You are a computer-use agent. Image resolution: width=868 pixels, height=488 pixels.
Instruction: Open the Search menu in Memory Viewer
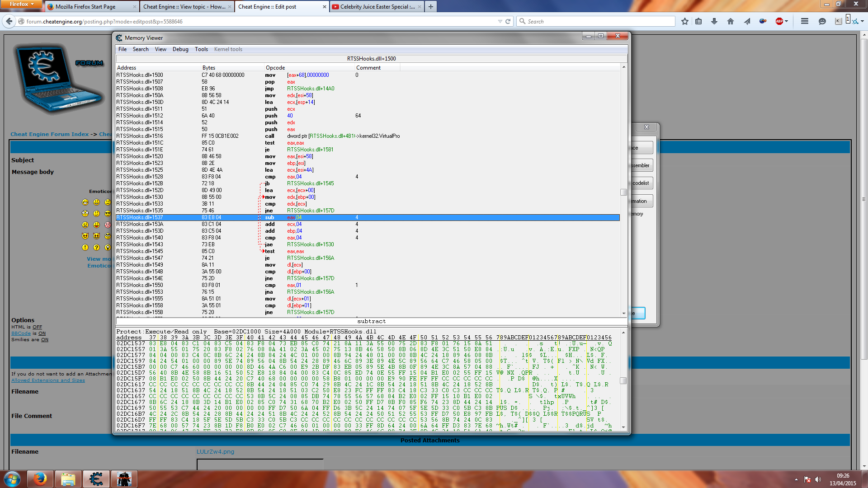pos(141,49)
